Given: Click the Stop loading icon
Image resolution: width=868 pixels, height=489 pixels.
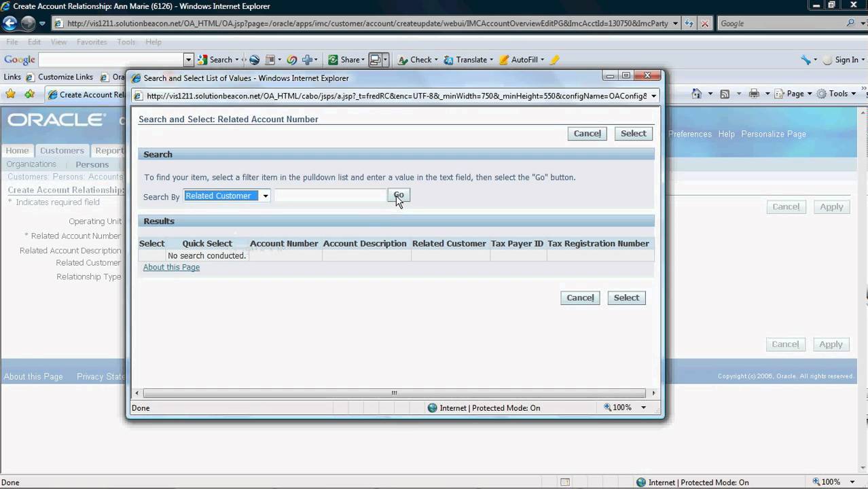Looking at the screenshot, I should (705, 23).
